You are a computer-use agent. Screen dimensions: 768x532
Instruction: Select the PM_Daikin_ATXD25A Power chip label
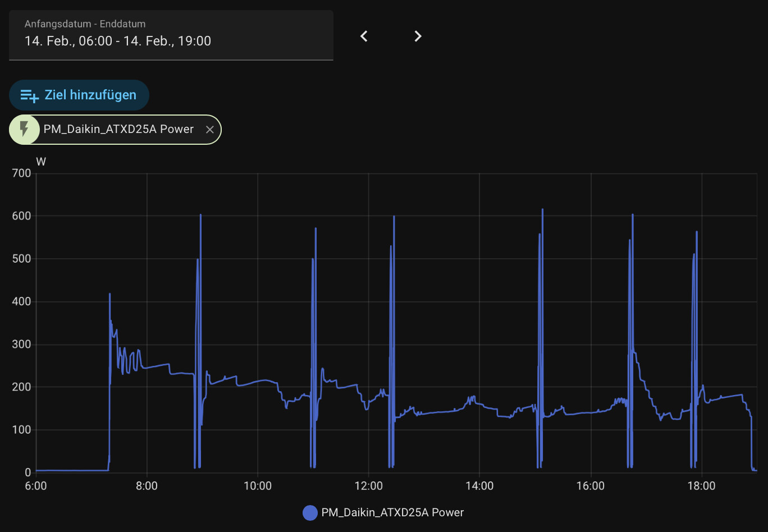[118, 130]
